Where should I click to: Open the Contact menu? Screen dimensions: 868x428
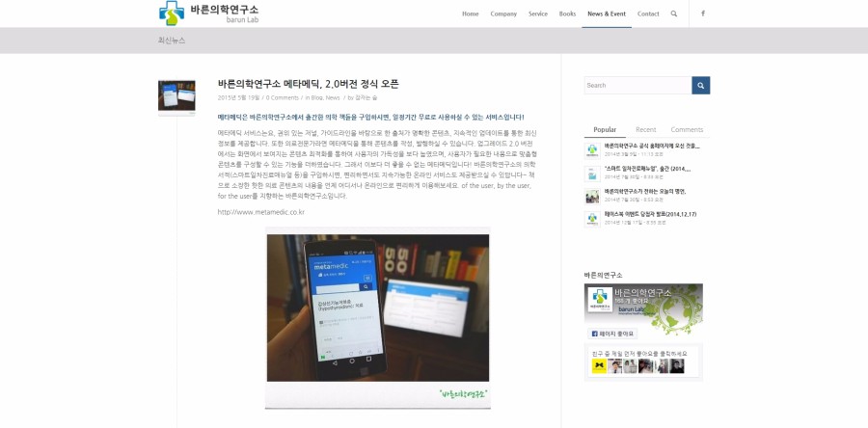click(648, 13)
